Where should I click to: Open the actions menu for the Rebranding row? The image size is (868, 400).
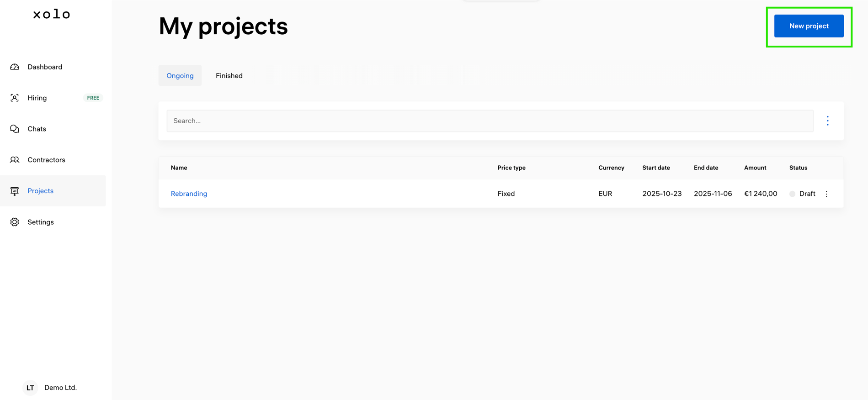pyautogui.click(x=826, y=194)
